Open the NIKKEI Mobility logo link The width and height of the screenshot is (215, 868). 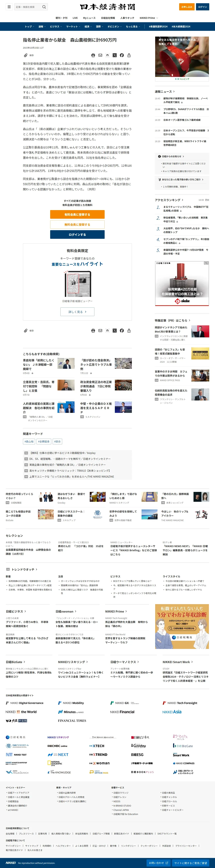pos(71,703)
